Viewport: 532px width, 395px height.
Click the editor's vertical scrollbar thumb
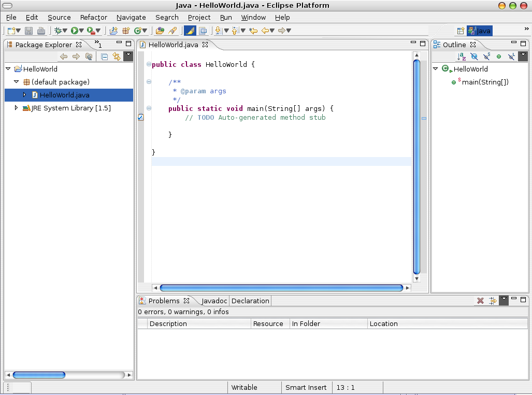pos(416,167)
